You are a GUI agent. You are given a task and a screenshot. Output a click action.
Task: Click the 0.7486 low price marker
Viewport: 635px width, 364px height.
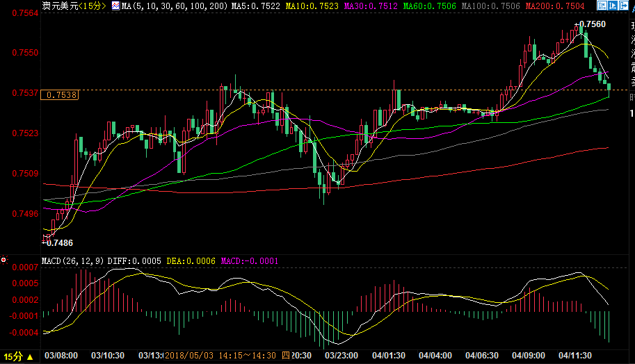pyautogui.click(x=58, y=242)
